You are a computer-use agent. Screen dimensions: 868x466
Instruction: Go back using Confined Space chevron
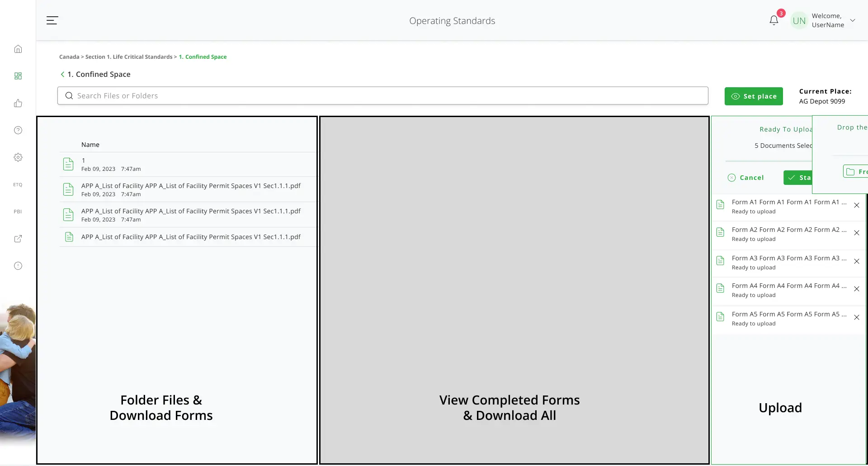coord(62,74)
